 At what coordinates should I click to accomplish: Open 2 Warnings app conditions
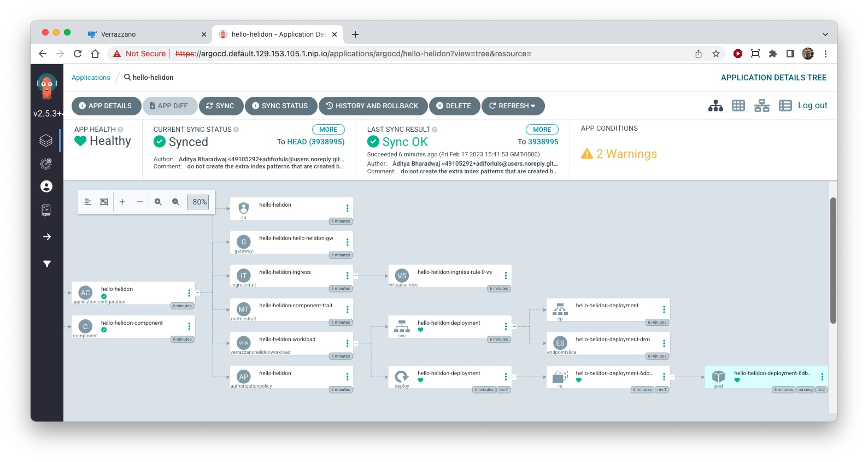coord(619,154)
